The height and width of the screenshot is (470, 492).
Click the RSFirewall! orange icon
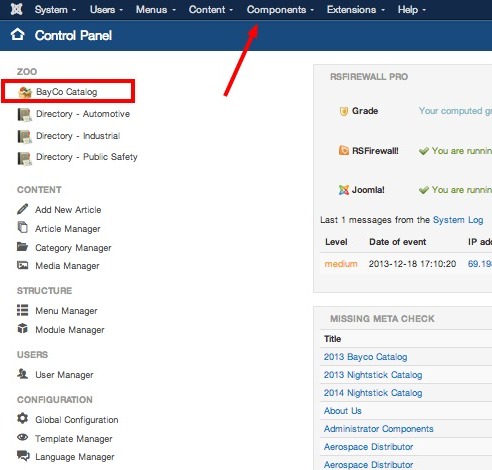[x=344, y=150]
